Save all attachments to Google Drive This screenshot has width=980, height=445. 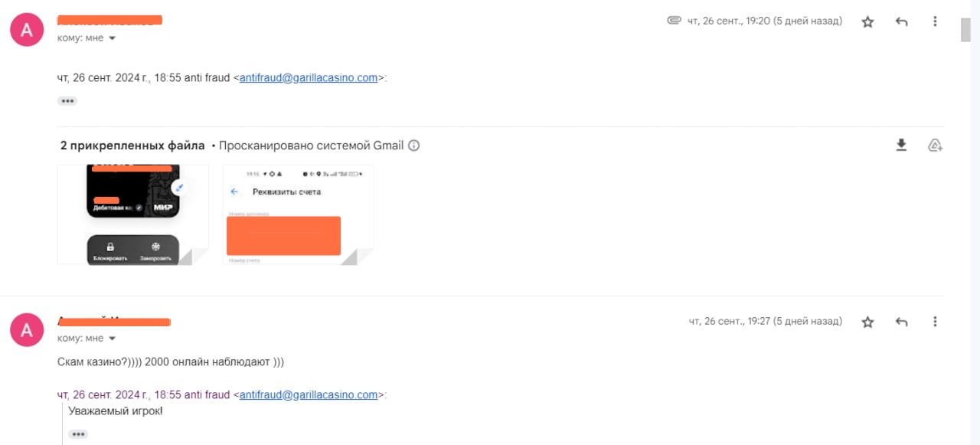click(x=935, y=146)
